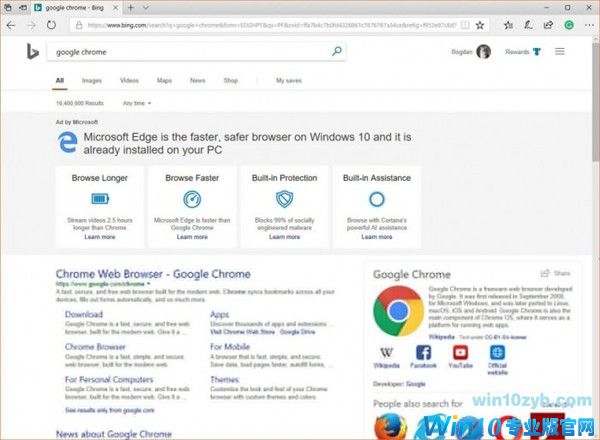Click See results only from google.com
This screenshot has height=440, width=600.
pyautogui.click(x=110, y=410)
